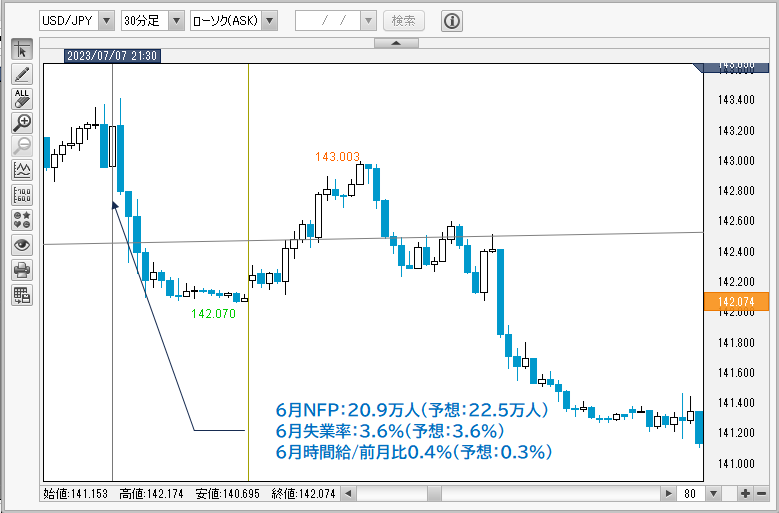Image resolution: width=779 pixels, height=513 pixels.
Task: Open the price level settings icon
Action: (x=22, y=196)
